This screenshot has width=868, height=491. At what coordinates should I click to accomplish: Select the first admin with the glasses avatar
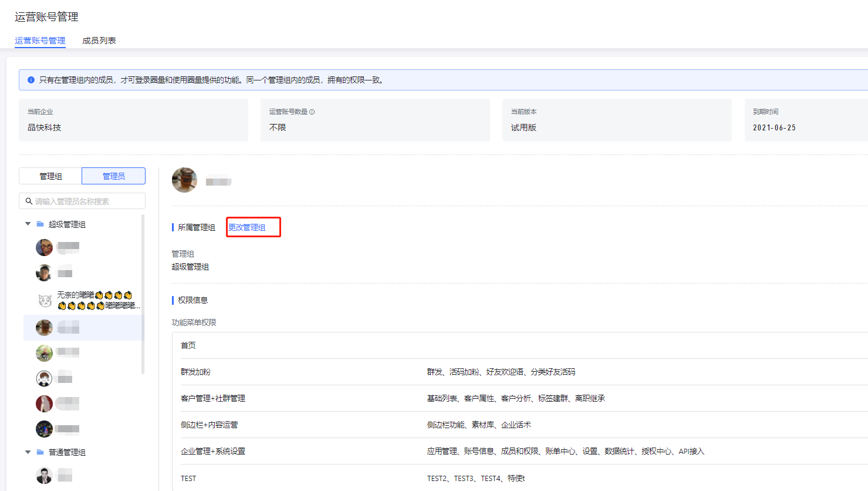(45, 247)
